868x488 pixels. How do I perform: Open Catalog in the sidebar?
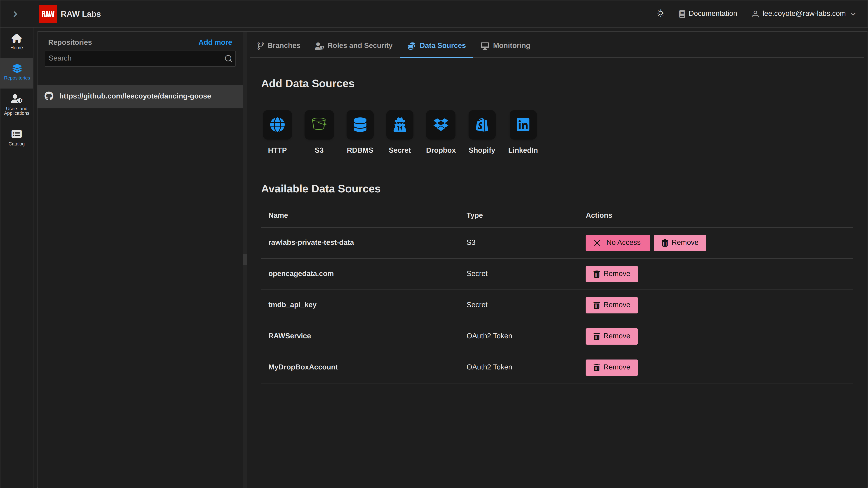(16, 138)
